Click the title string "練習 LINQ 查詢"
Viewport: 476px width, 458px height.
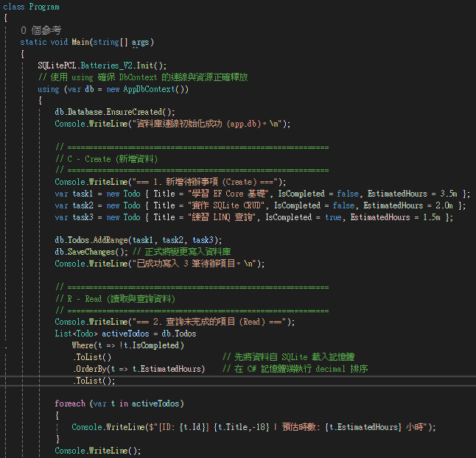tap(223, 217)
